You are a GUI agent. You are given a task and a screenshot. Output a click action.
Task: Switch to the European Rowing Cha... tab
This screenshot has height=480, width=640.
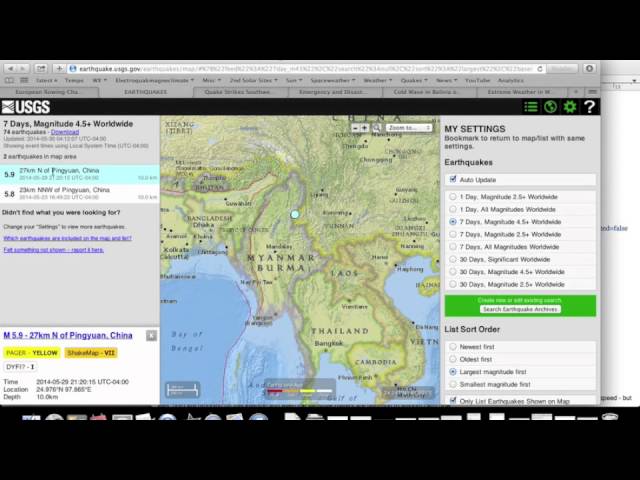click(48, 92)
